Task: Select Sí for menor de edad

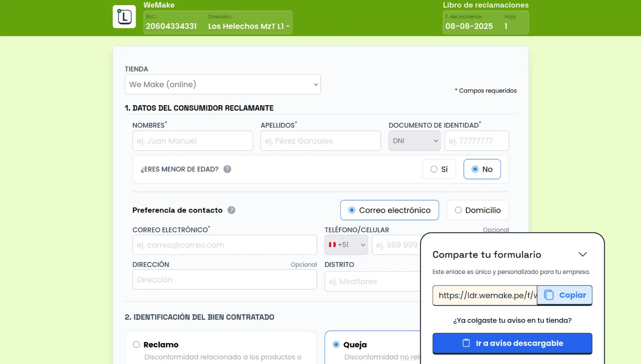Action: pos(439,169)
